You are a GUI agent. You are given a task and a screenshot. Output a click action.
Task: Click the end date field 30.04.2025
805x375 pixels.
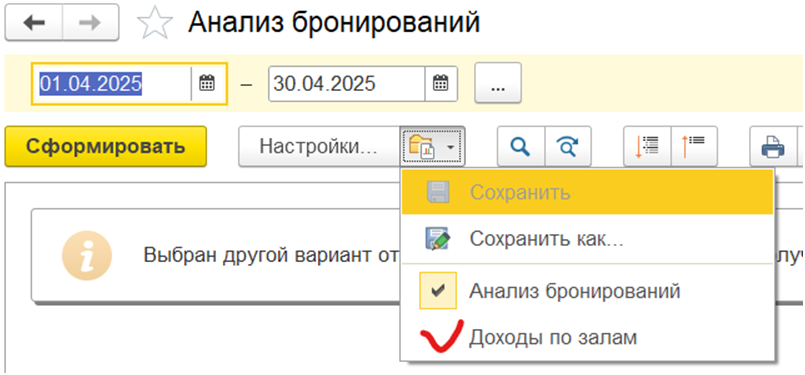tap(347, 83)
